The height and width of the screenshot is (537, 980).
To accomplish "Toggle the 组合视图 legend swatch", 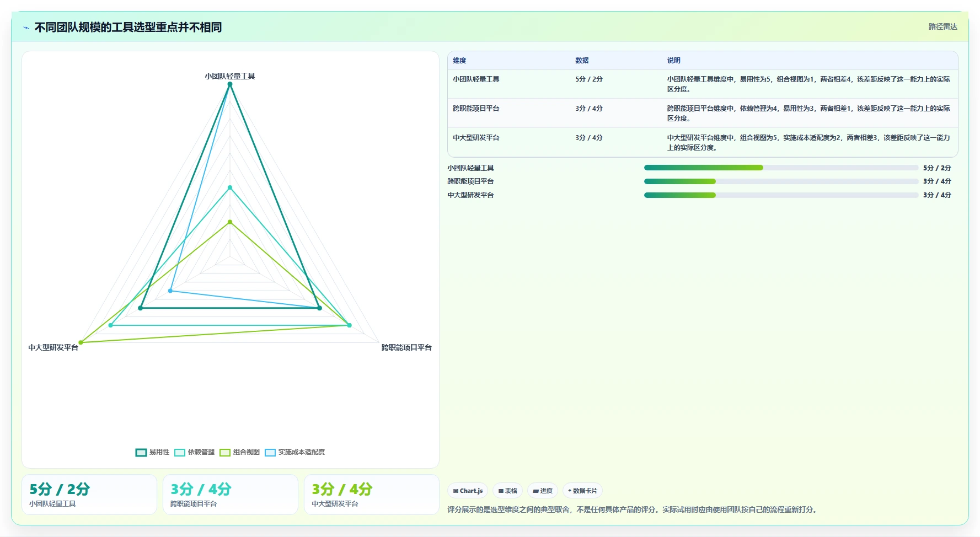I will (225, 452).
